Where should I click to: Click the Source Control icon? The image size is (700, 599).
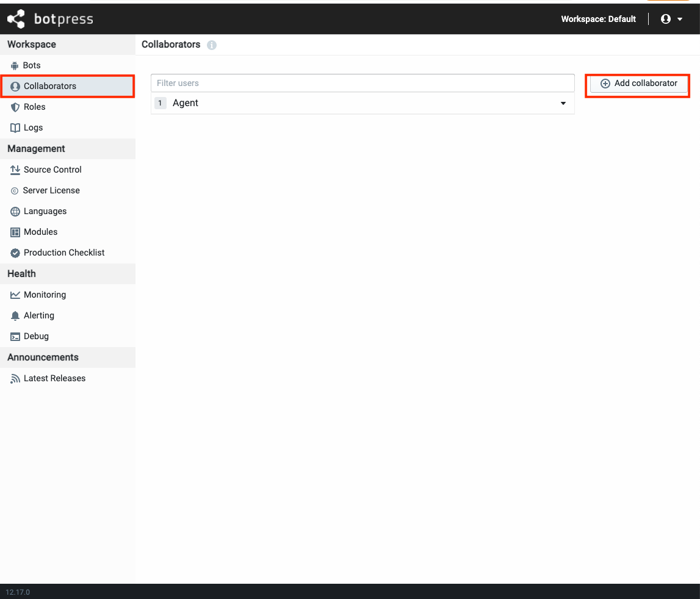[15, 170]
